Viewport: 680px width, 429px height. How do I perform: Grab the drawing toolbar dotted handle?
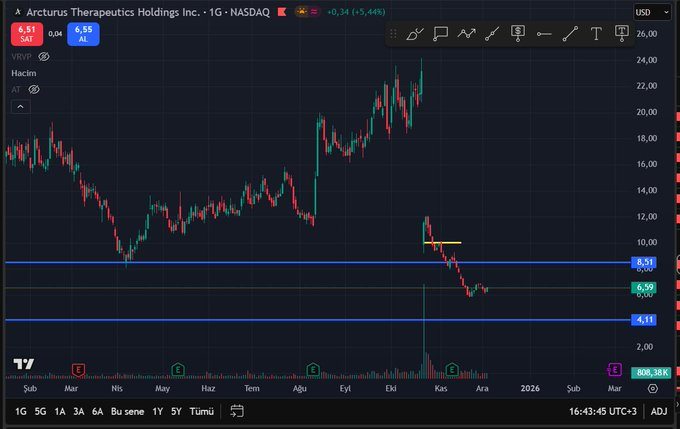coord(393,33)
